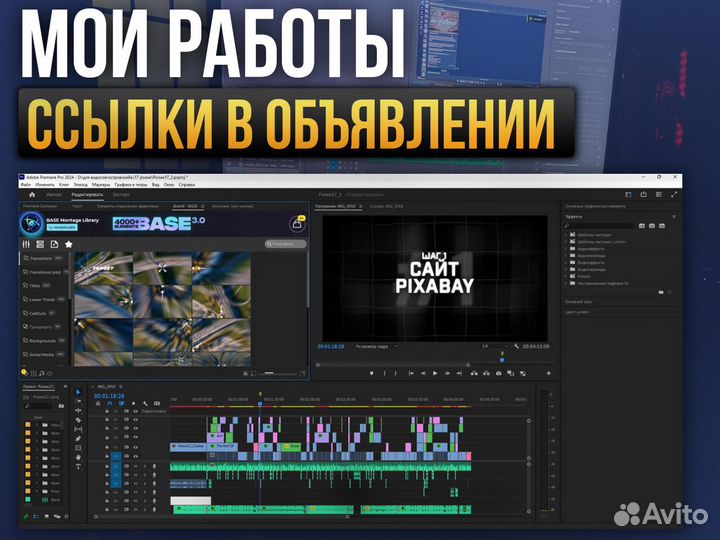Click Lift button in Program monitor
Viewport: 720px width, 540px height.
point(474,374)
